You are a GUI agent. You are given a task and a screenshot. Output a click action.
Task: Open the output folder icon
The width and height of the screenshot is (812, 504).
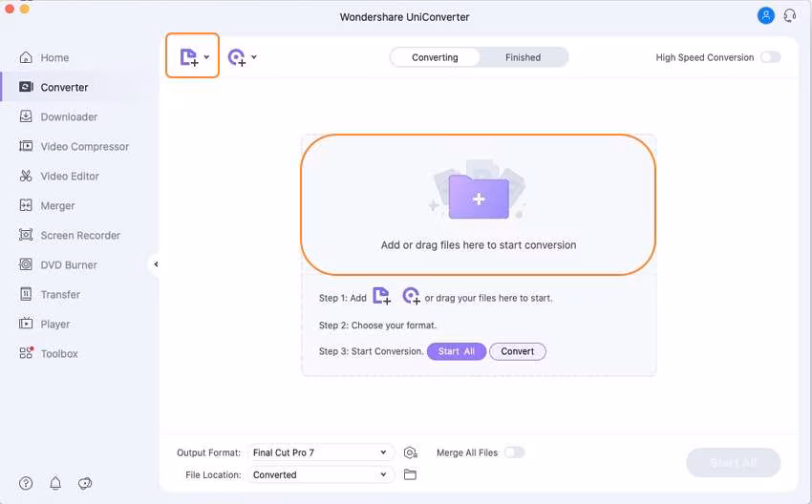pos(410,474)
